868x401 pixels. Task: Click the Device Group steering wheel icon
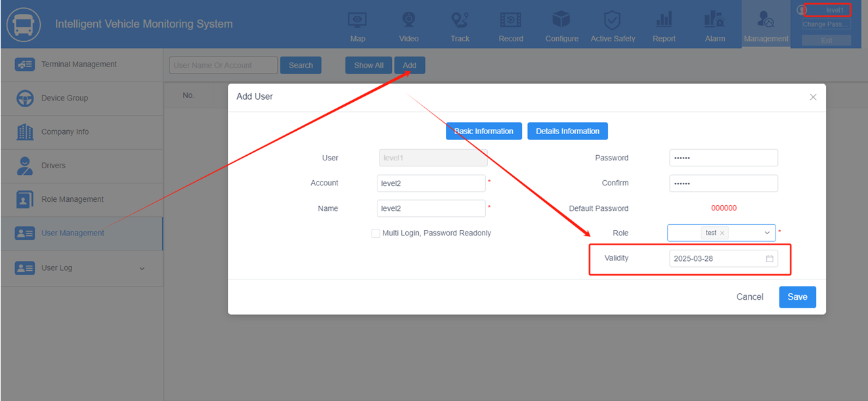25,98
